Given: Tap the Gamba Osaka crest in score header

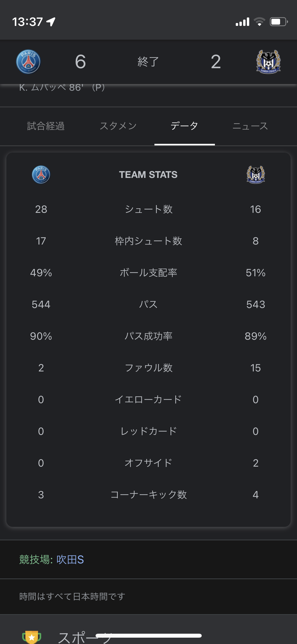Looking at the screenshot, I should click(268, 62).
